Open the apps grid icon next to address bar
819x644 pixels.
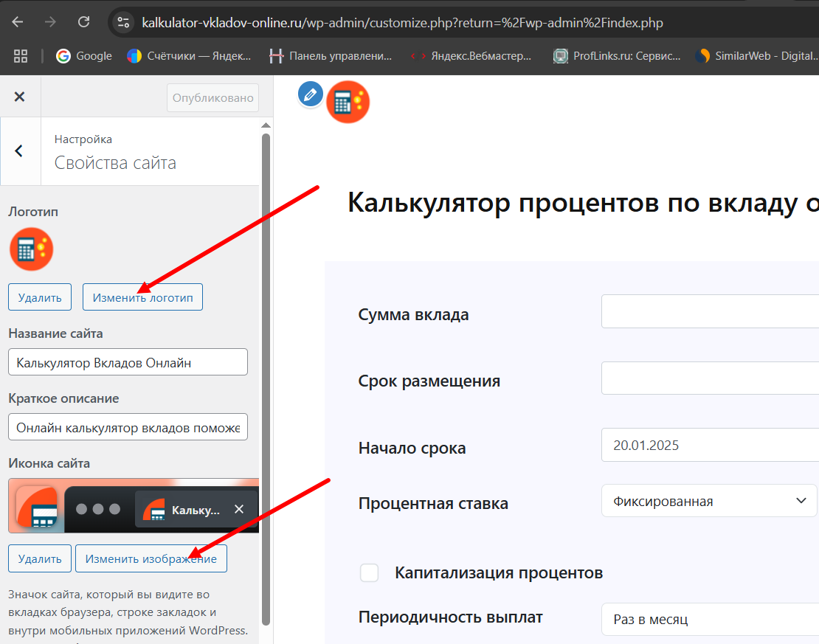point(20,55)
